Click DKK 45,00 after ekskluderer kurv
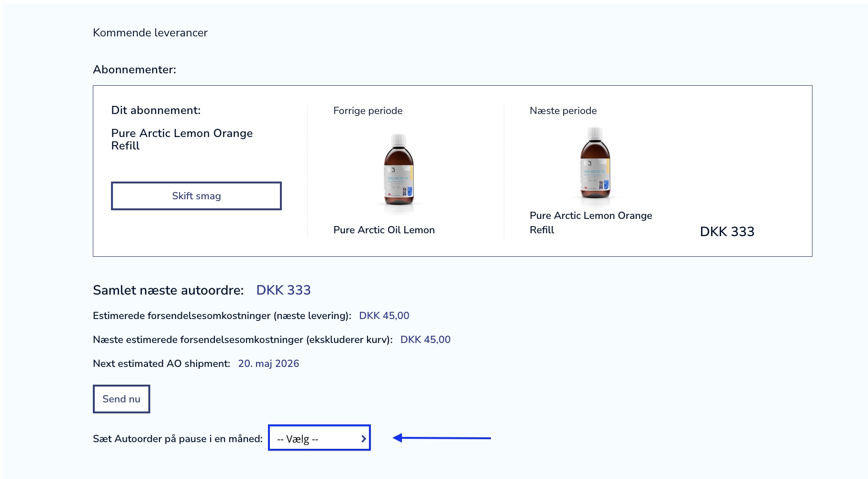This screenshot has width=868, height=479. point(425,340)
